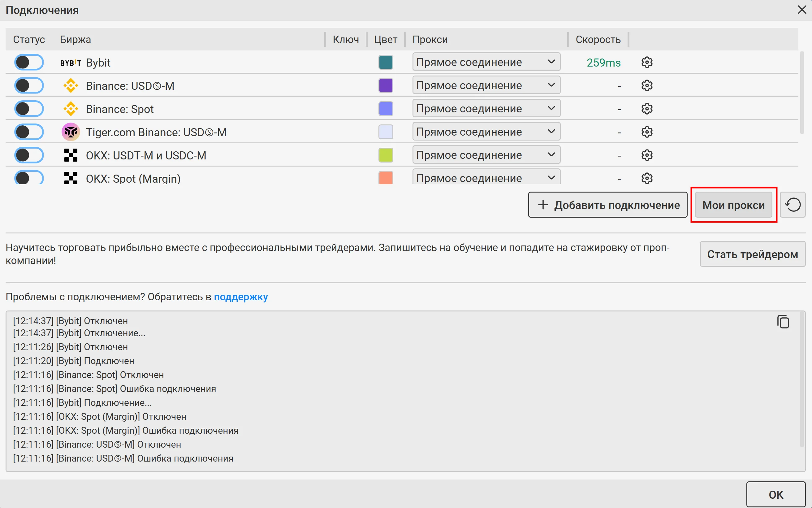812x508 pixels.
Task: Open Tiger.com Binance connection settings gear
Action: 646,132
